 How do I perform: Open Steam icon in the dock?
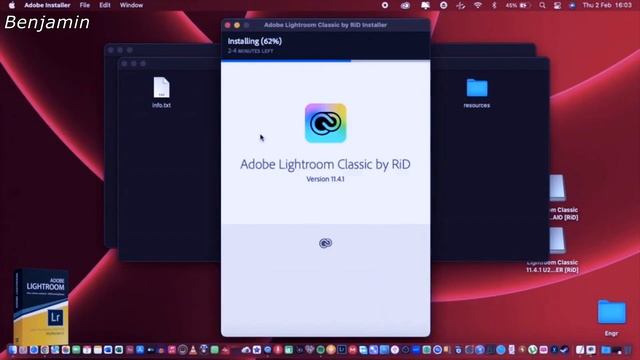point(564,350)
